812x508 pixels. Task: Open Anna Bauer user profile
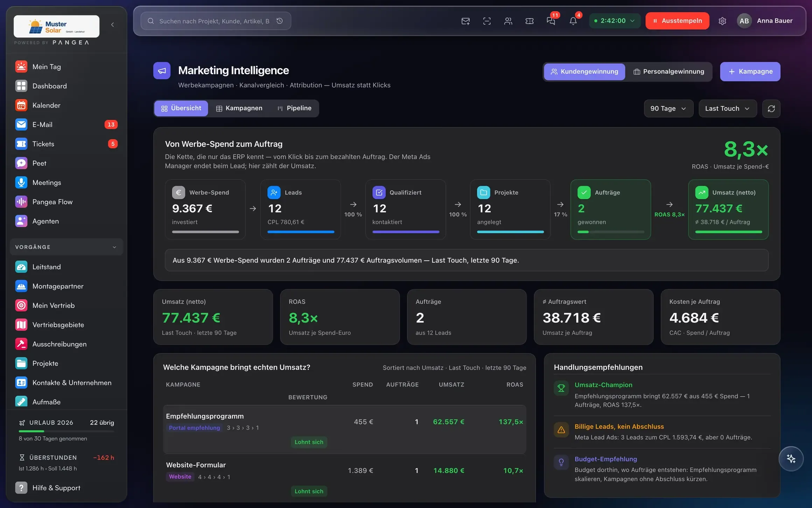(x=765, y=21)
